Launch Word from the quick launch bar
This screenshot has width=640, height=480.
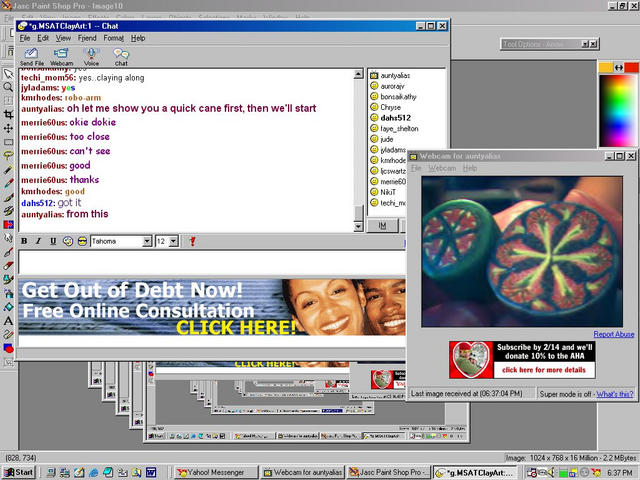(x=151, y=472)
